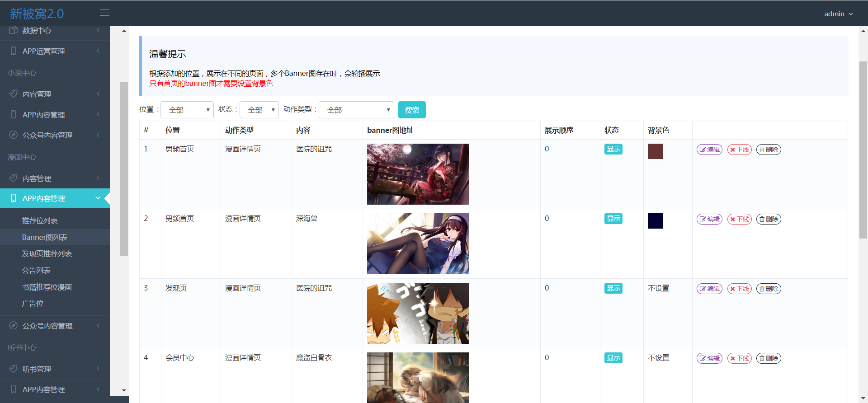This screenshot has height=403, width=868.
Task: Open Banner图列表 submenu item
Action: 45,237
